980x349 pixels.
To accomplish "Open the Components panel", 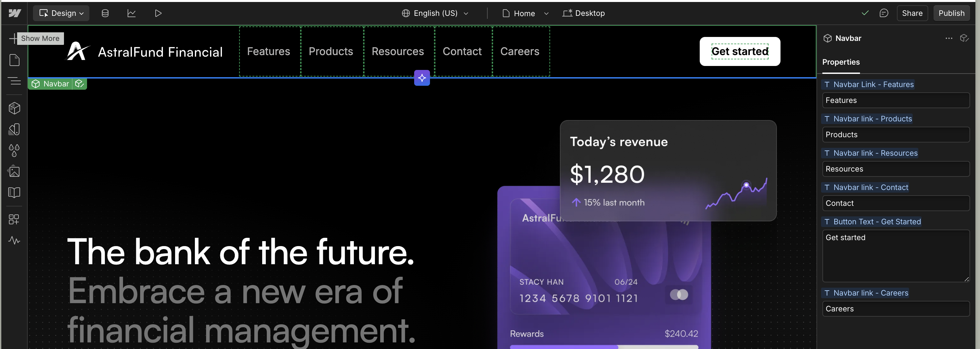I will [x=14, y=108].
